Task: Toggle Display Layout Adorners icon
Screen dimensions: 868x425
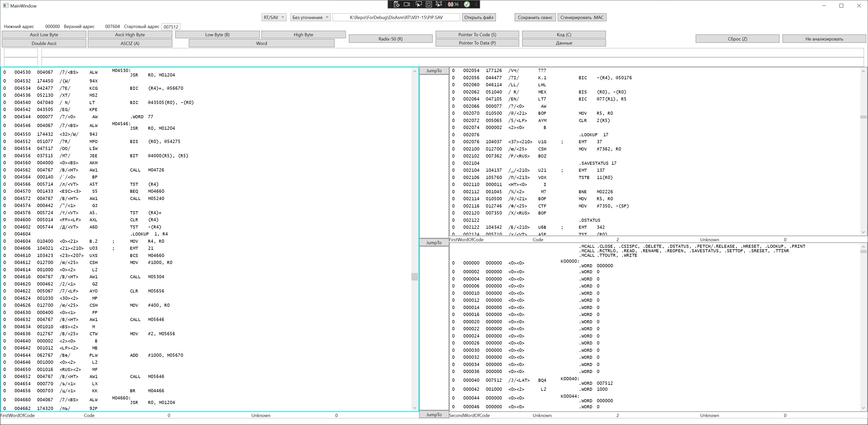Action: tap(429, 4)
